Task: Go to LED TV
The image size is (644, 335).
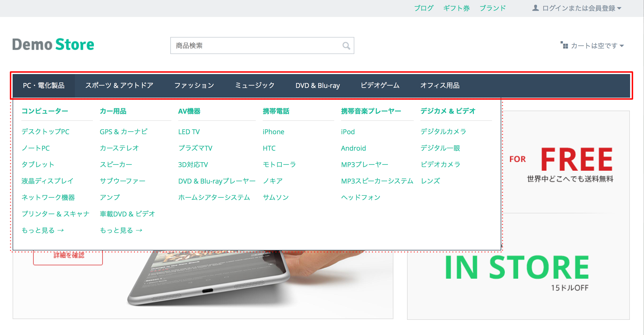Action: [189, 132]
